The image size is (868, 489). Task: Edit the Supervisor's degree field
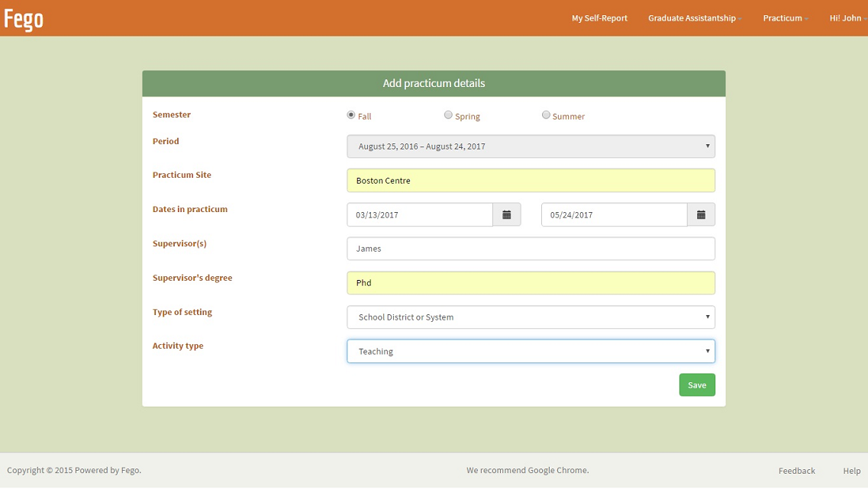point(531,283)
